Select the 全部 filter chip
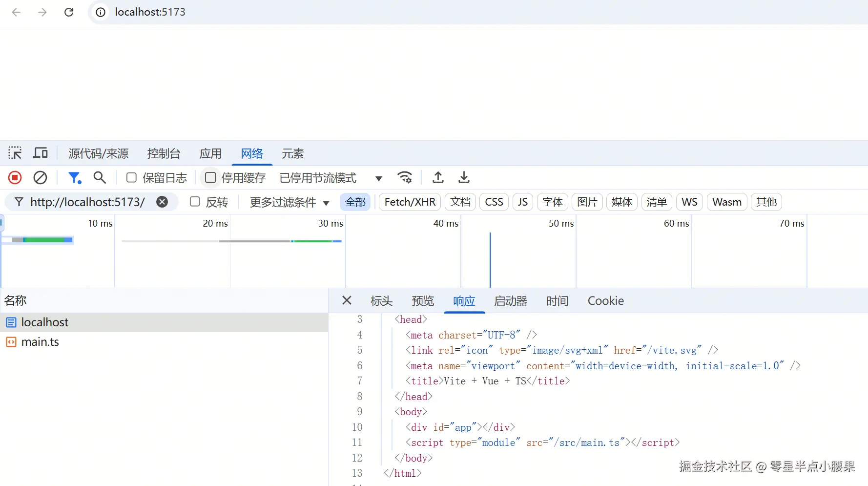 click(x=355, y=202)
